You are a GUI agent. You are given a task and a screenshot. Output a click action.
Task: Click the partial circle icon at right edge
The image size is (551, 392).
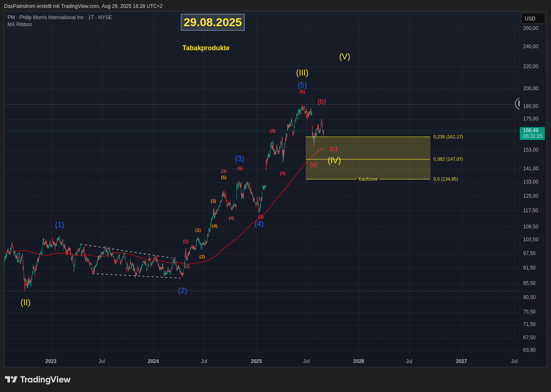click(x=517, y=103)
